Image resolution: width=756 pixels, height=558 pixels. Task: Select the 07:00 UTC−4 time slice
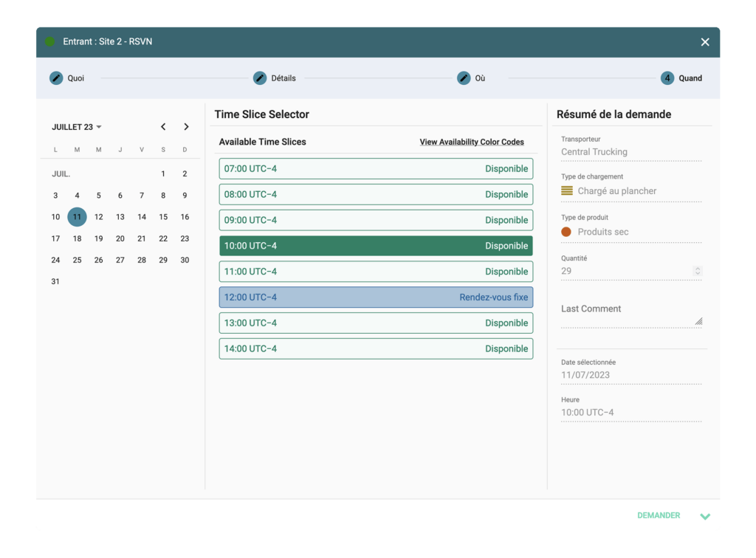(x=376, y=168)
